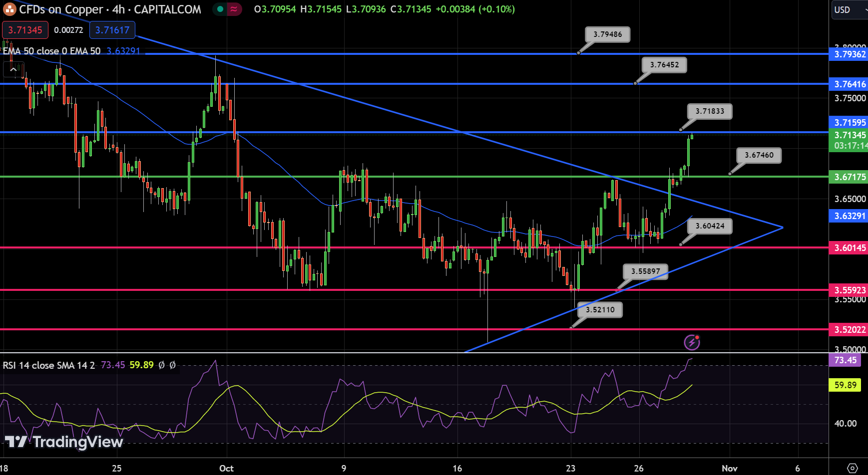Click the EMA 50 value 3.63291 in legend
The height and width of the screenshot is (475, 868).
123,51
